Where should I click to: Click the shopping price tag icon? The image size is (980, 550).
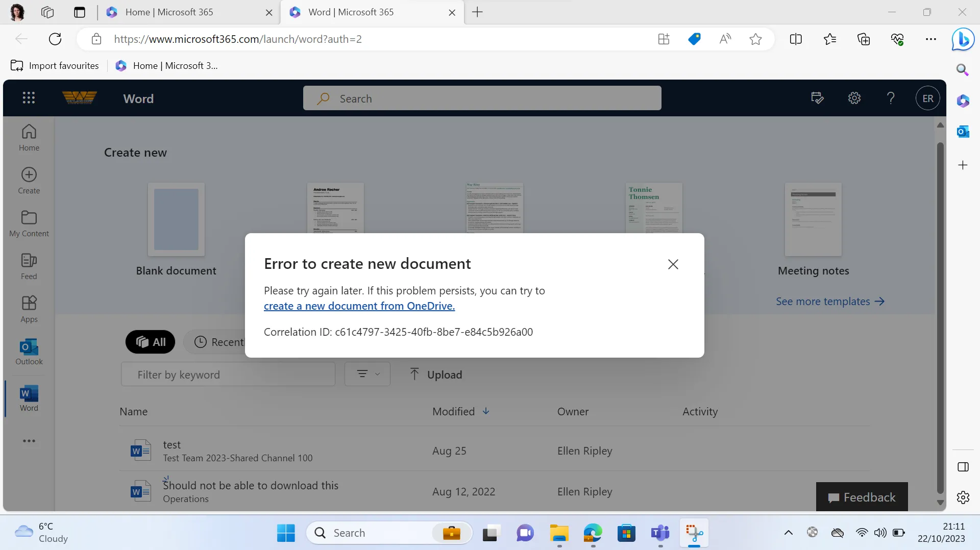pyautogui.click(x=694, y=39)
